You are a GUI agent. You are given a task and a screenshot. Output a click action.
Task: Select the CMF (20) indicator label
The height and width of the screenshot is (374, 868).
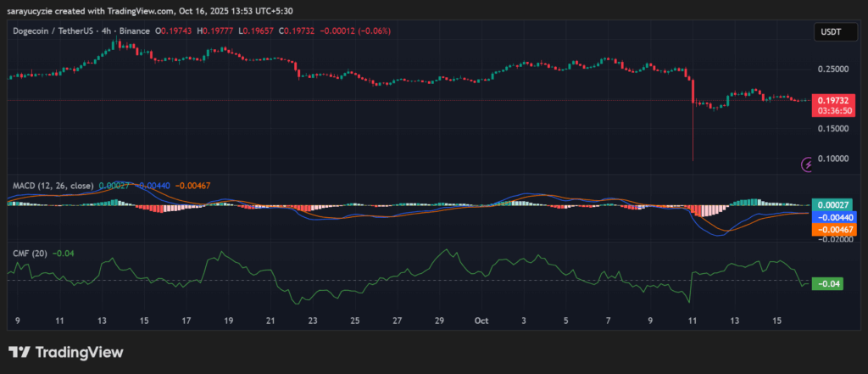click(x=28, y=253)
